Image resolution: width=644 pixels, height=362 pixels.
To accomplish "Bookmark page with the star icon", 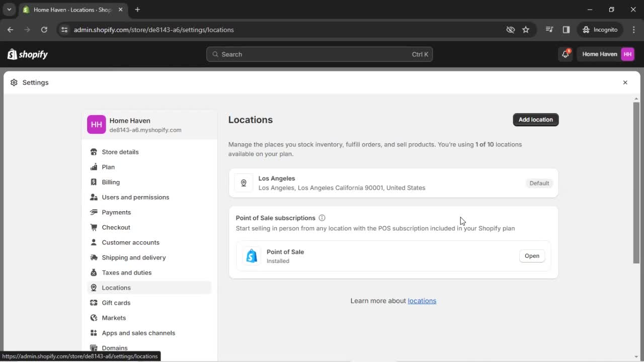I will pyautogui.click(x=526, y=30).
